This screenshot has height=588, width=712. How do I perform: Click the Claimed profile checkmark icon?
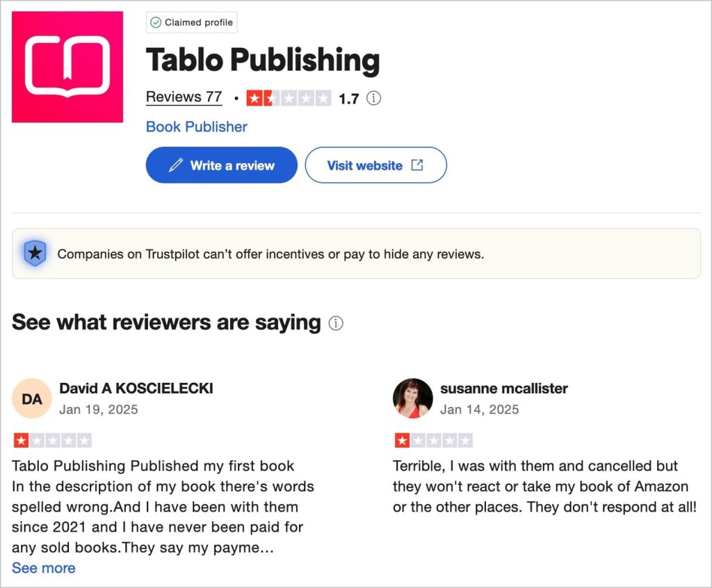[156, 22]
